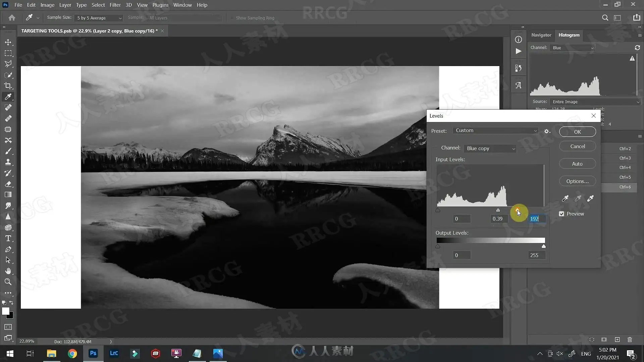Click the input midtone gamma slider
This screenshot has width=644, height=362.
(498, 210)
